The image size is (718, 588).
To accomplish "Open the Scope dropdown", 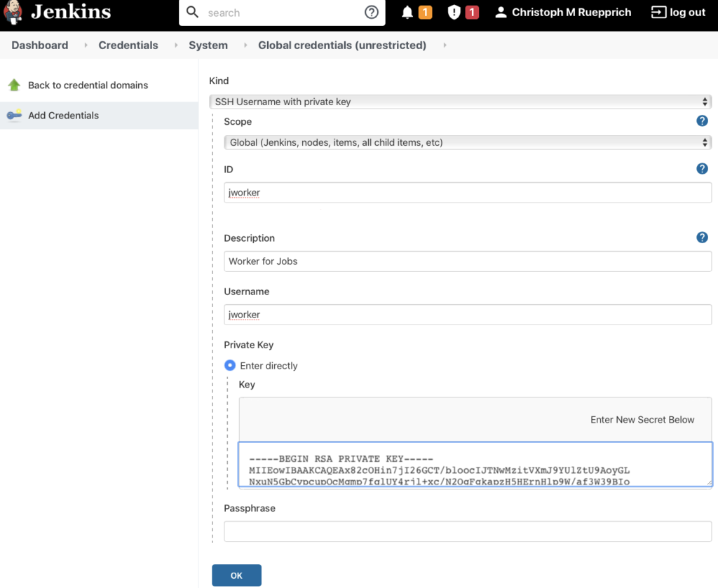I will 468,142.
